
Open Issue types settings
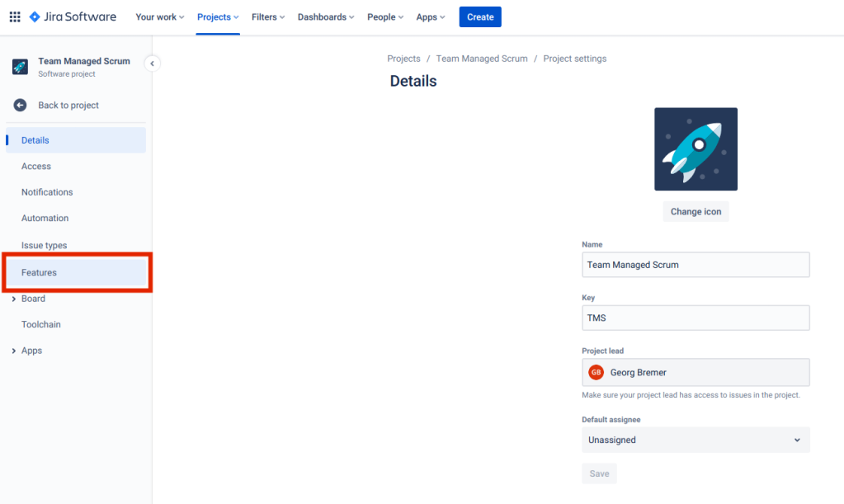point(76,245)
